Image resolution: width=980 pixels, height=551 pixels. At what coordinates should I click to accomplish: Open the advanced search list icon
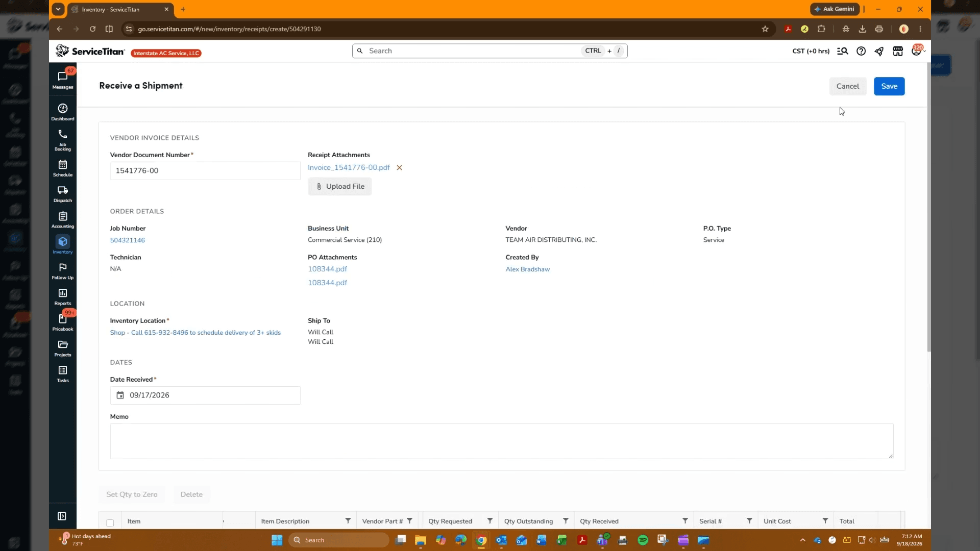coord(843,51)
